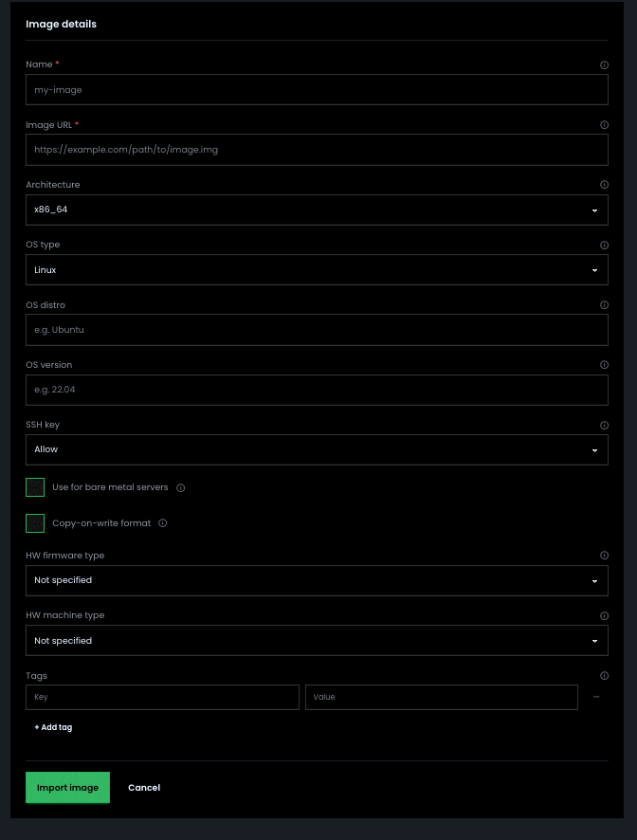The width and height of the screenshot is (637, 840).
Task: Open the SSH key dropdown showing Allow
Action: point(317,449)
